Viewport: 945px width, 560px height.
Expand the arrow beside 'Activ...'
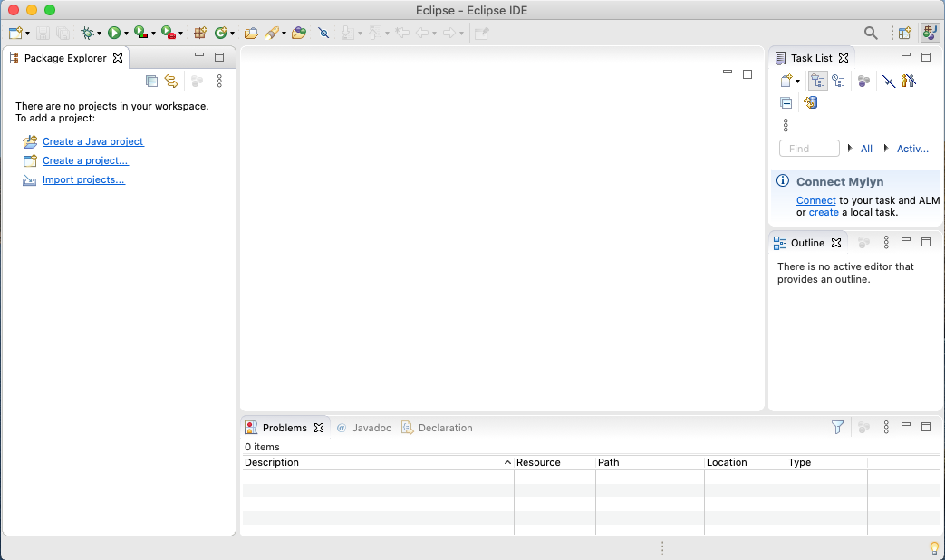(886, 149)
